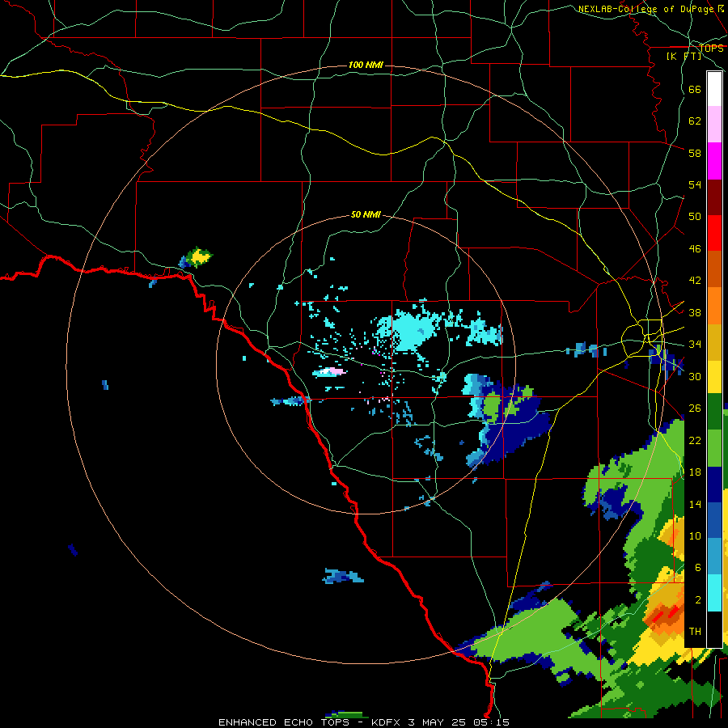Click the 26 legend value

(695, 408)
